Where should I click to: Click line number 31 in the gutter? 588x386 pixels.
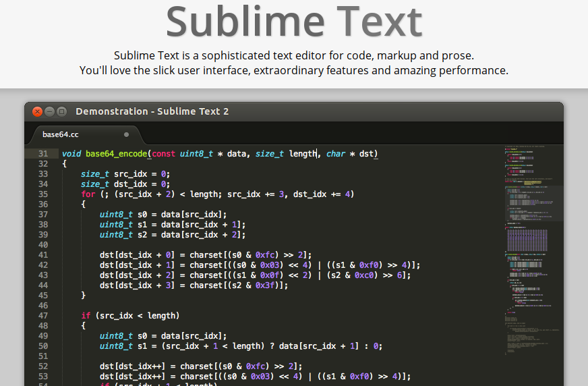click(x=43, y=154)
